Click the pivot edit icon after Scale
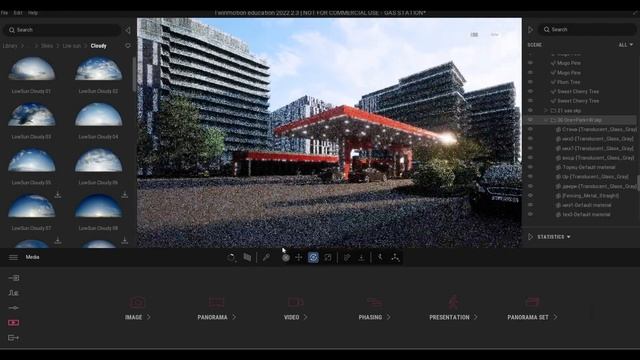 tap(347, 257)
